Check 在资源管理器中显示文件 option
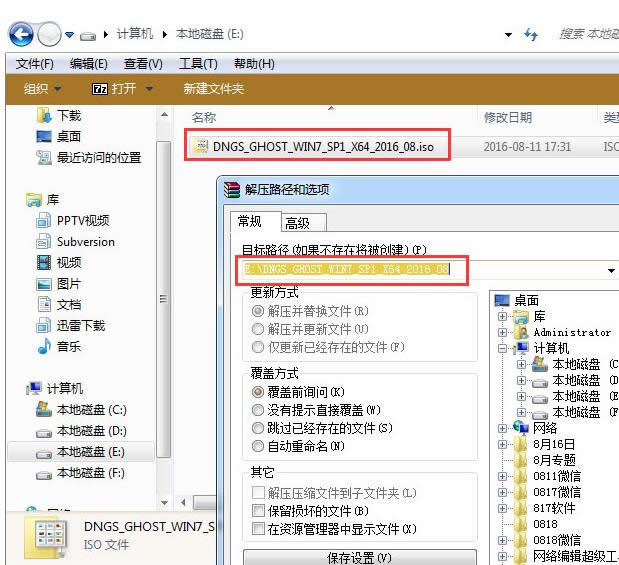The height and width of the screenshot is (565, 619). pyautogui.click(x=259, y=529)
